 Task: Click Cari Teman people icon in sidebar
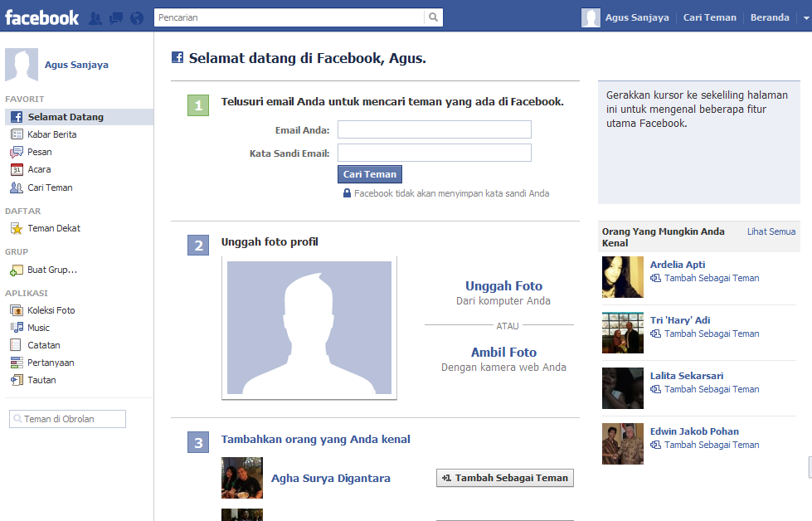pyautogui.click(x=17, y=187)
